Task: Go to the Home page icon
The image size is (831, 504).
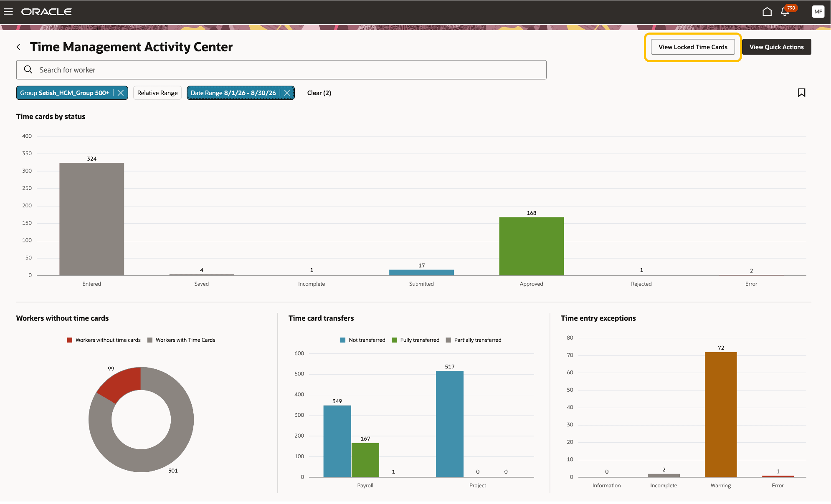Action: pos(767,12)
